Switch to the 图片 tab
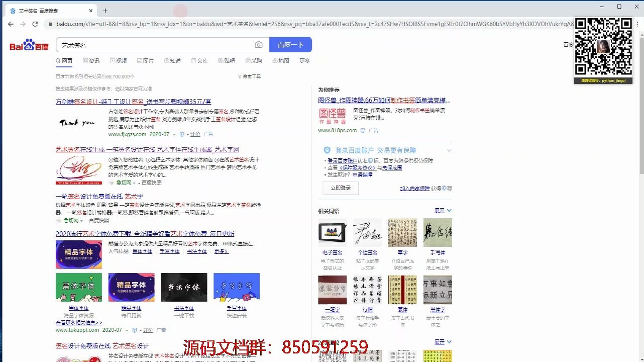Image resolution: width=644 pixels, height=362 pixels. point(146,61)
